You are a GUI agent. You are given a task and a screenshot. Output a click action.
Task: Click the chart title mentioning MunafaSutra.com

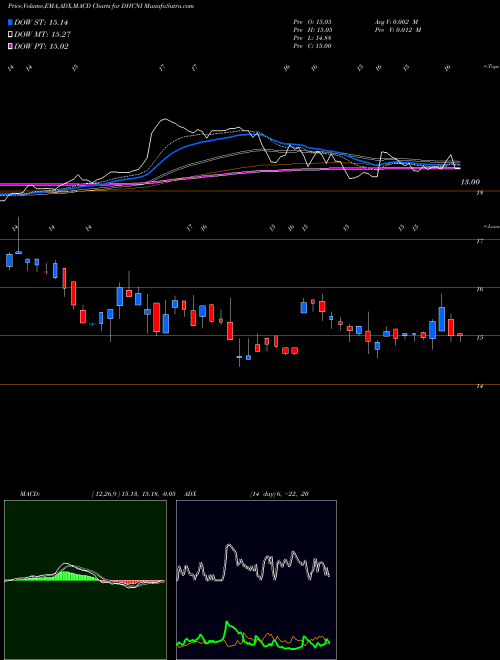click(101, 7)
